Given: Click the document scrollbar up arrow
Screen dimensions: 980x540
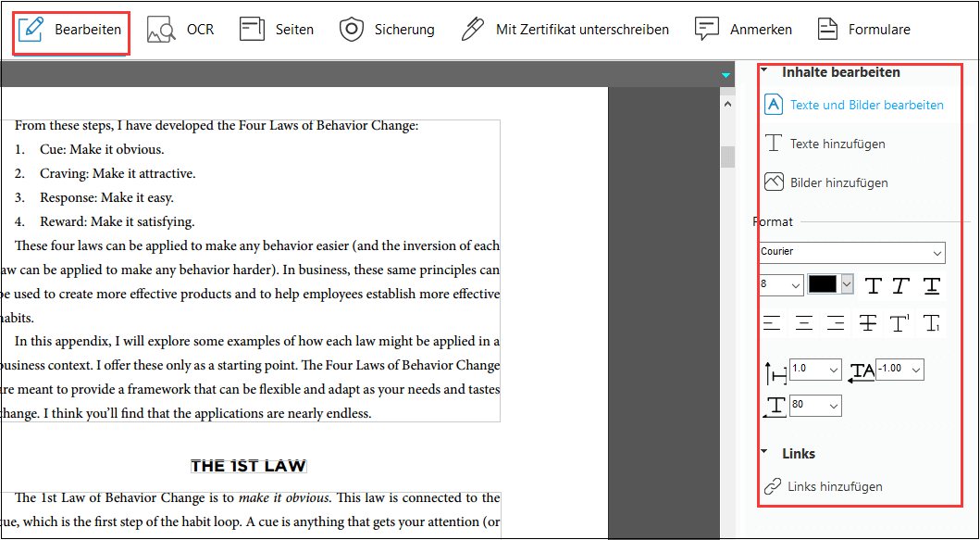Looking at the screenshot, I should click(x=727, y=105).
